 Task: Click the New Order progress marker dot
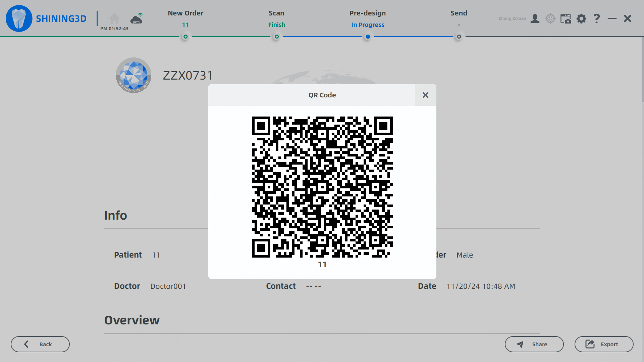click(185, 37)
